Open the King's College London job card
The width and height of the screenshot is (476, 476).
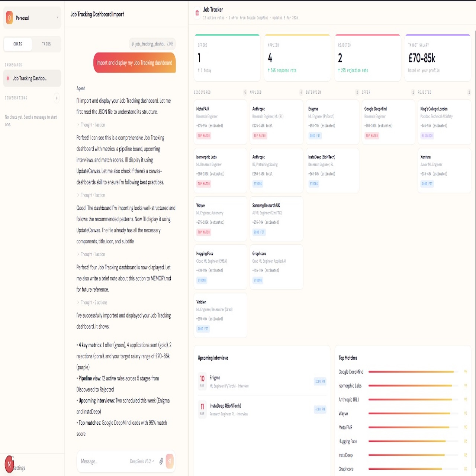tap(445, 122)
